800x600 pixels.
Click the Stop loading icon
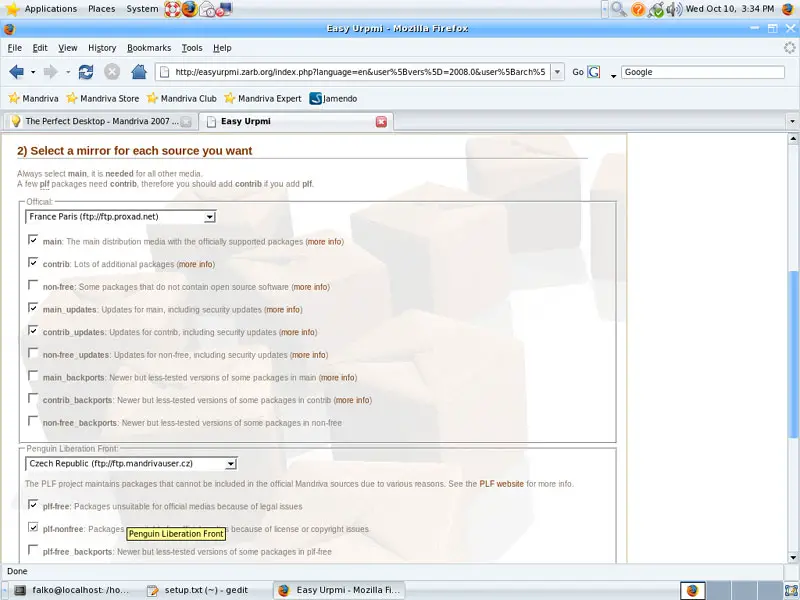pyautogui.click(x=112, y=72)
